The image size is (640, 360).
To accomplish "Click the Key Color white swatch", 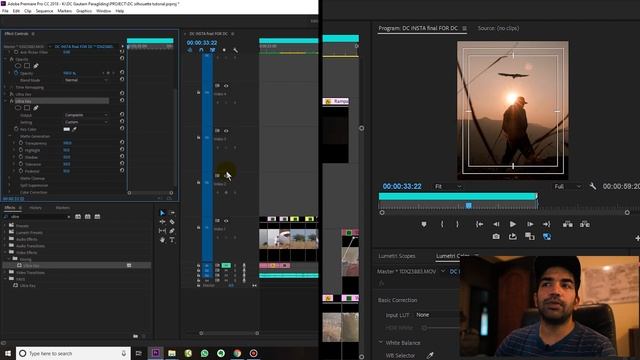I will click(x=67, y=129).
